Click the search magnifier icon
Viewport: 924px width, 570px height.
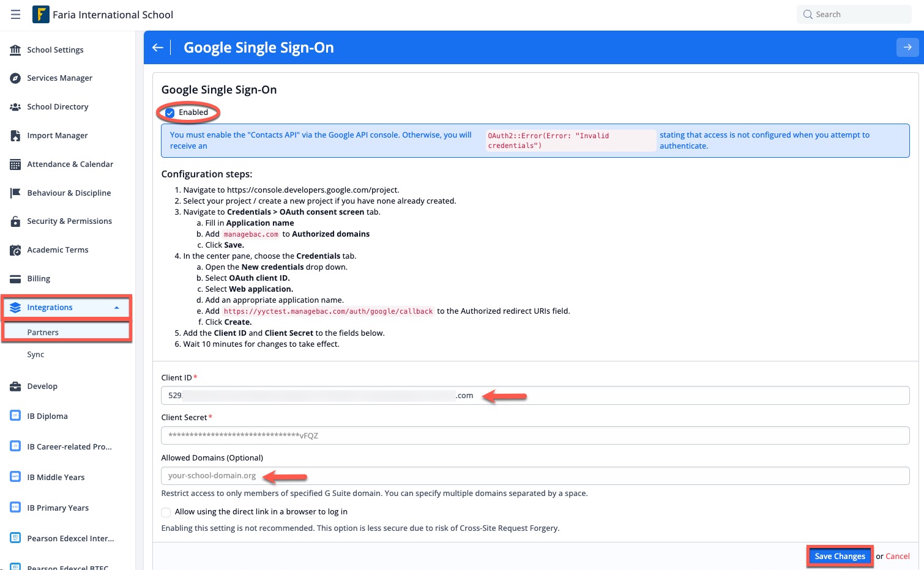click(808, 15)
